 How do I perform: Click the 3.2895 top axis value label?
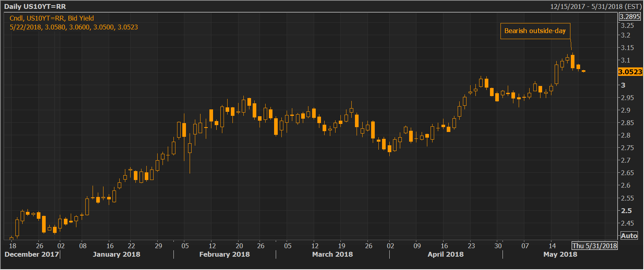(630, 17)
